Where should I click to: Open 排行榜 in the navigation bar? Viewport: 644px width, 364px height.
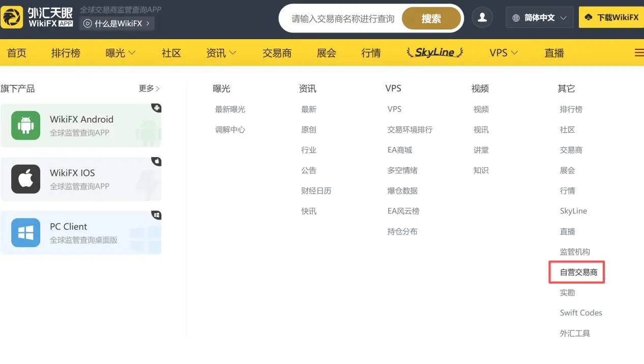66,53
